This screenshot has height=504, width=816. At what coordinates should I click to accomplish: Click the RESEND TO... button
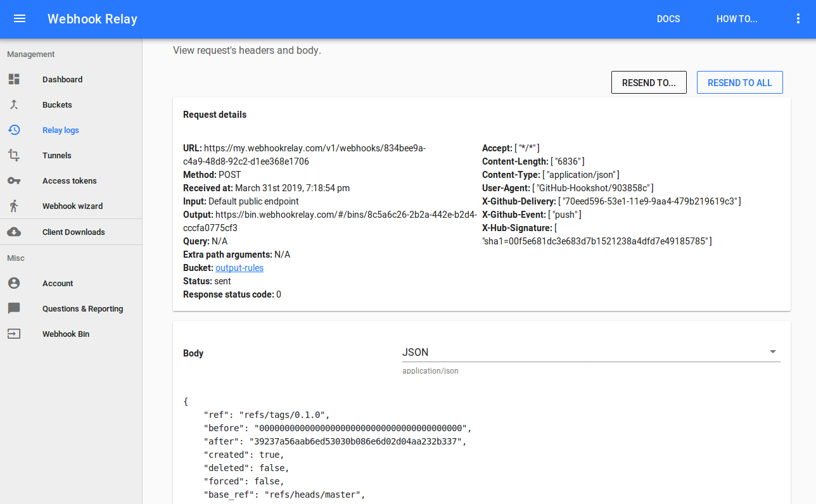click(649, 82)
